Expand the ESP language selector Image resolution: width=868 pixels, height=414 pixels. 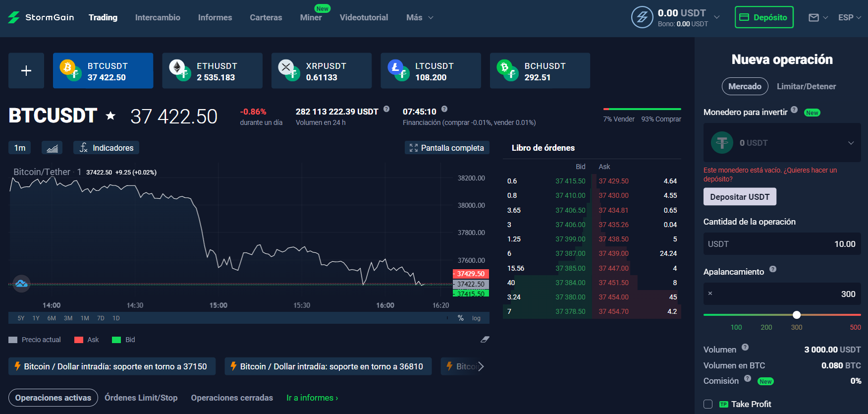tap(849, 17)
